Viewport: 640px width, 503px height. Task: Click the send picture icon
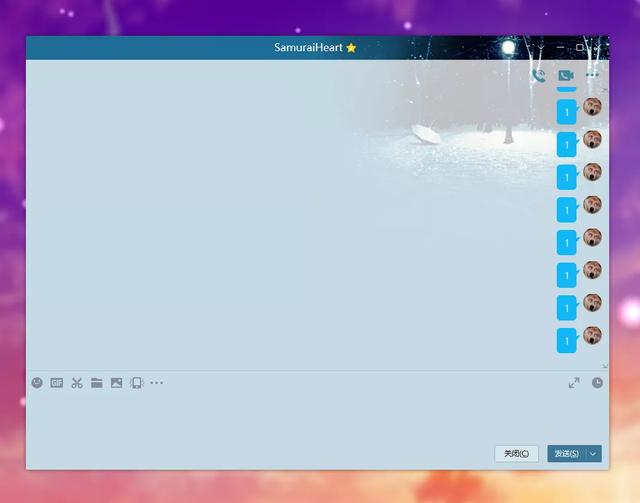pos(116,383)
